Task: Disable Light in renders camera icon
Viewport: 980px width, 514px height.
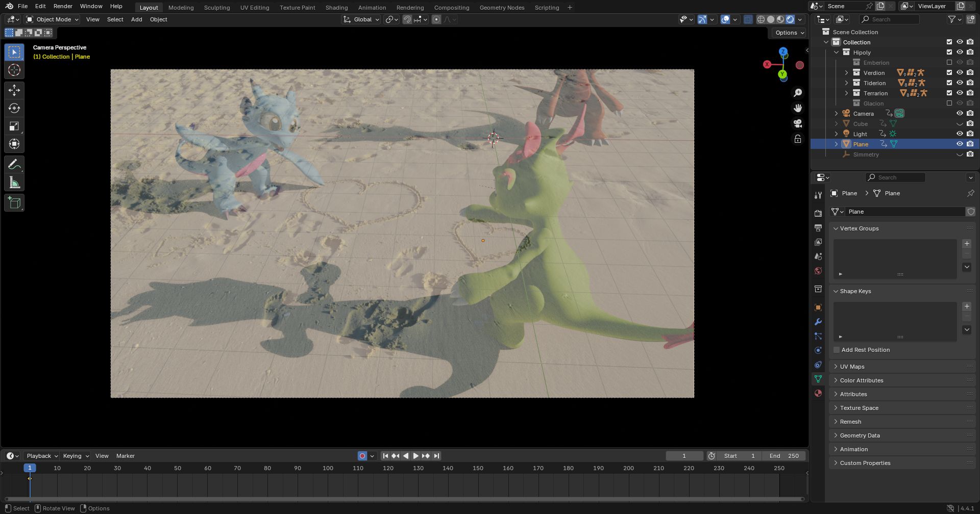Action: pos(970,134)
